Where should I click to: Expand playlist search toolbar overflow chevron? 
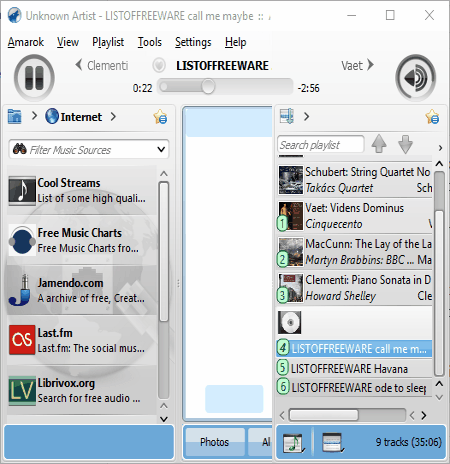pyautogui.click(x=440, y=148)
